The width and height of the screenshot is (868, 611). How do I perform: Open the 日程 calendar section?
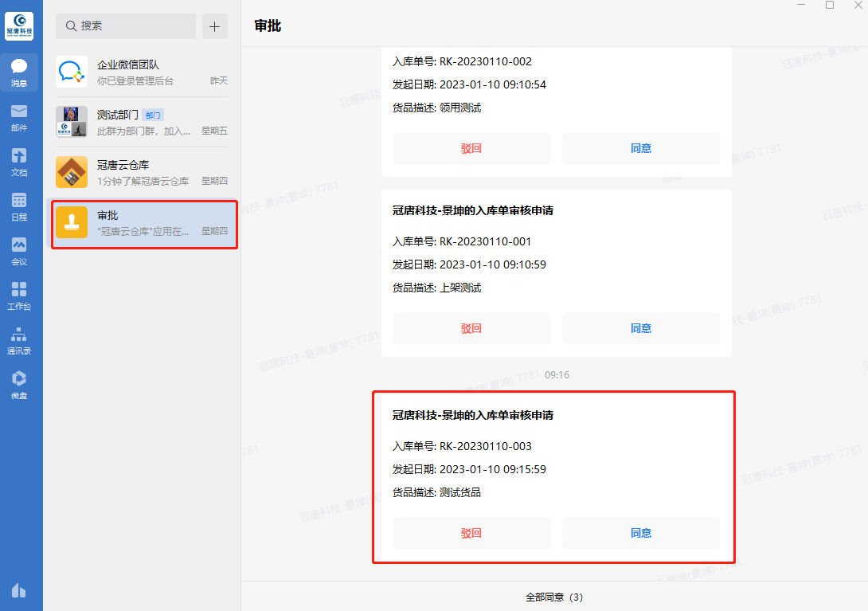(19, 207)
